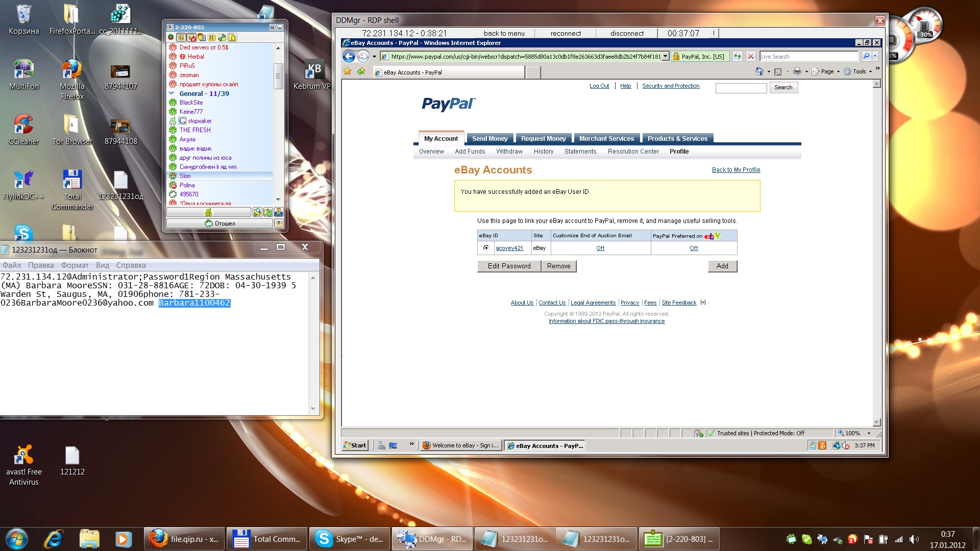
Task: Click the green checkmark icon at QIP bottom
Action: coord(268,212)
